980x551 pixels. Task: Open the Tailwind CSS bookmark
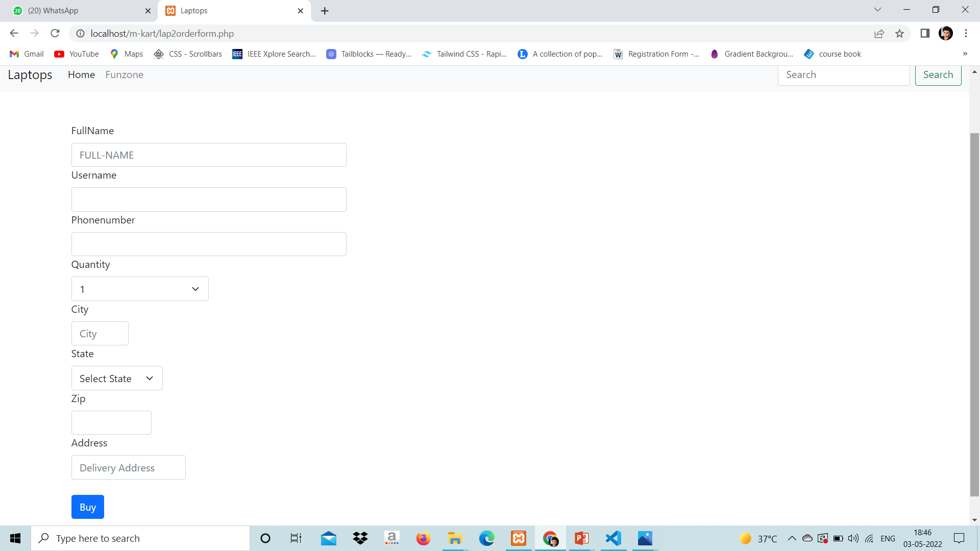tap(463, 54)
